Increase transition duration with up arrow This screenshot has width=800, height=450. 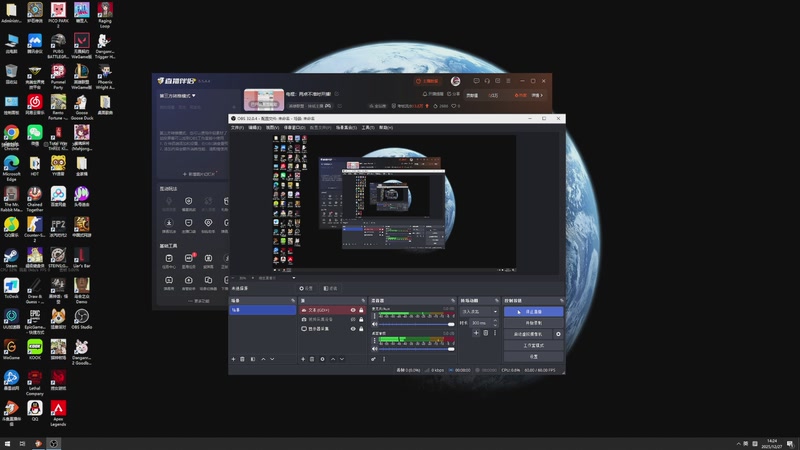495,321
